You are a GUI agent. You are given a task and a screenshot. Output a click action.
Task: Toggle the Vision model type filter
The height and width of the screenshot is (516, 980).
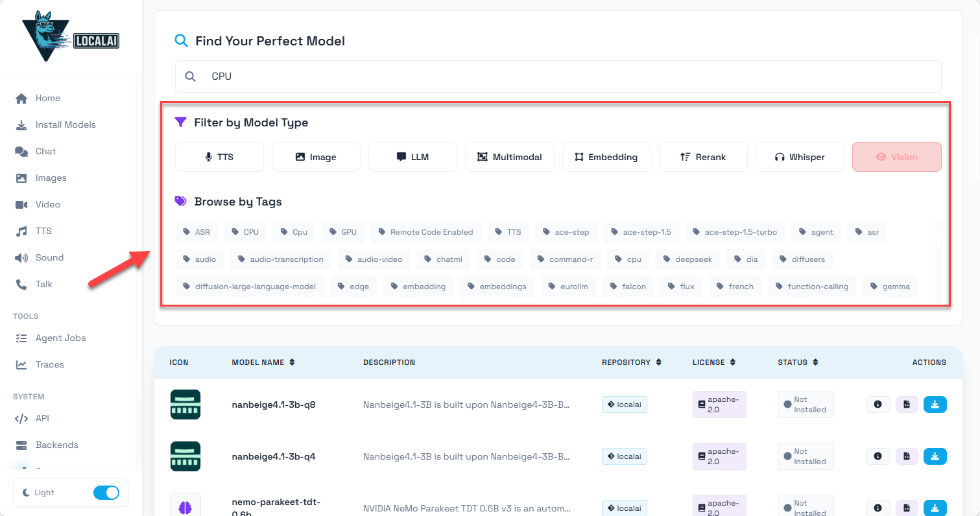896,157
